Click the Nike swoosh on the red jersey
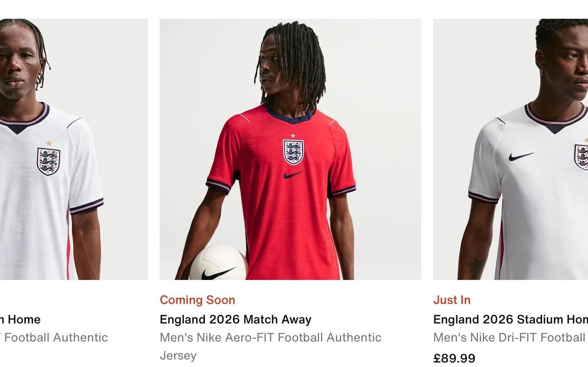This screenshot has height=367, width=588. [293, 175]
